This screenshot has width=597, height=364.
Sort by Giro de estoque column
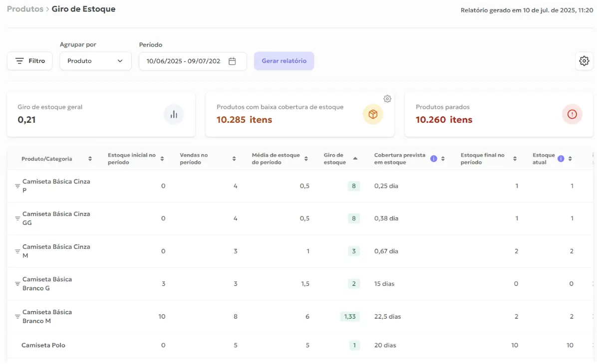pos(355,159)
